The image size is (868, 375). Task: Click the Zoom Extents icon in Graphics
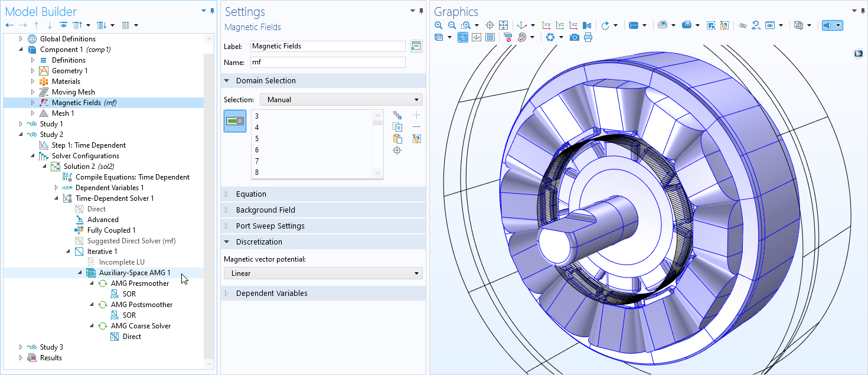point(503,25)
